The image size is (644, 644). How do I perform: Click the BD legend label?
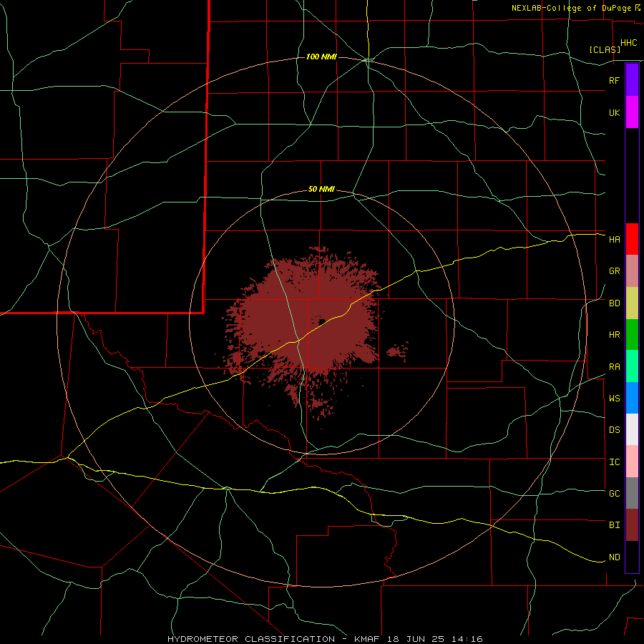[x=614, y=303]
